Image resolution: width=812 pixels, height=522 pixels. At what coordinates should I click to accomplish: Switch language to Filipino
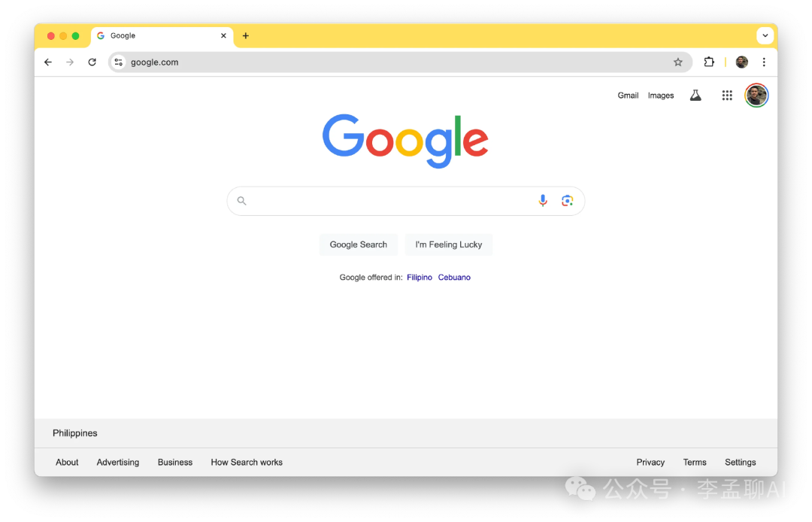click(x=420, y=278)
